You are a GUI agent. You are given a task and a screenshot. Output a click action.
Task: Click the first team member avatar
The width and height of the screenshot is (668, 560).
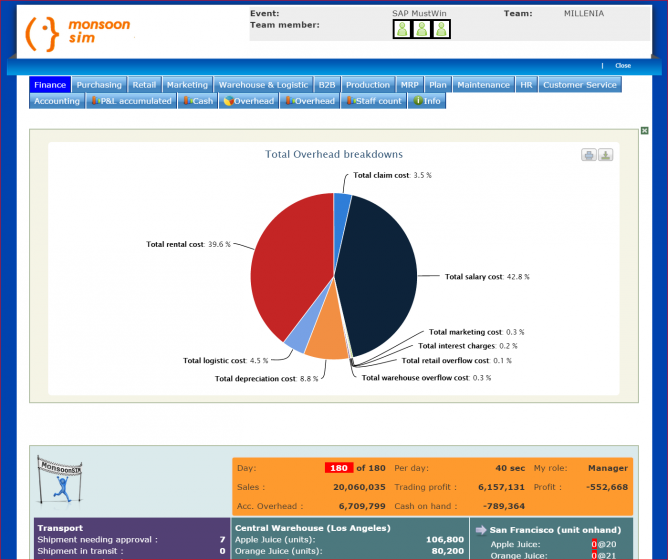402,29
